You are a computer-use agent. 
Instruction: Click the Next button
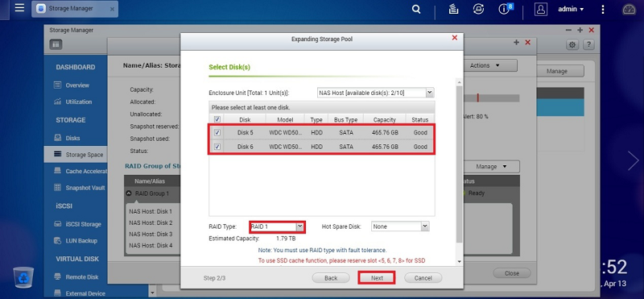(x=377, y=278)
